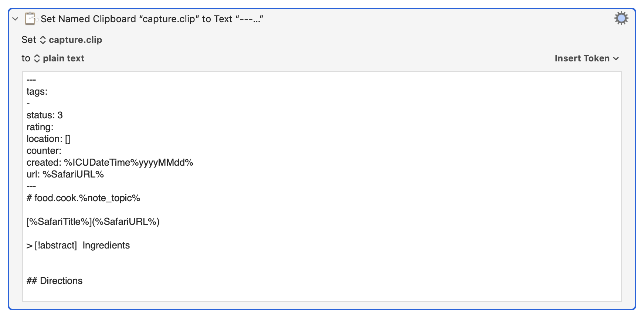Click the location: [] line

coord(48,139)
